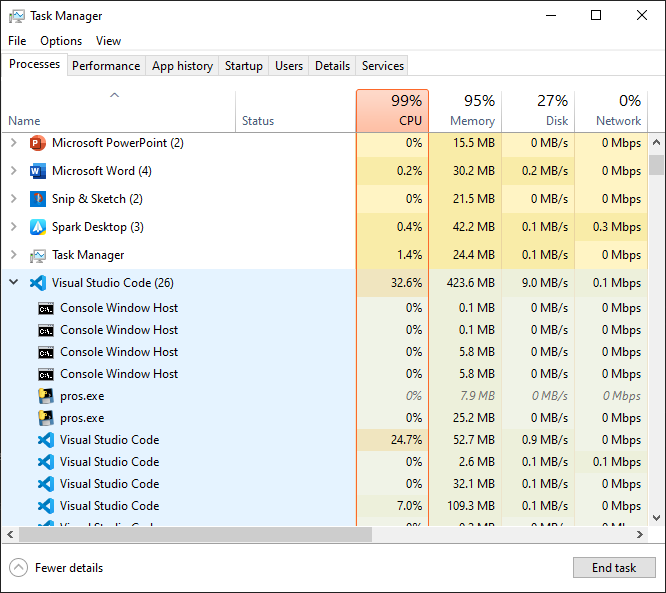
Task: Click the 42.2 MB memory value
Action: [474, 227]
